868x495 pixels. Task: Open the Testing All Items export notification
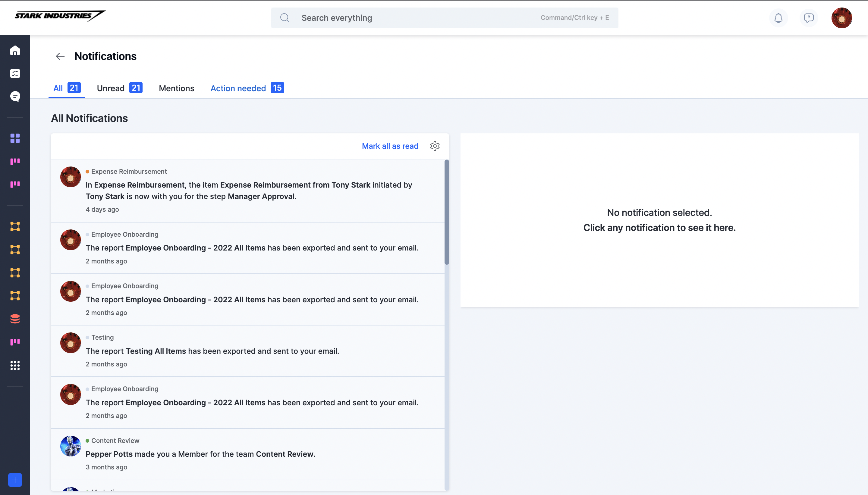click(x=248, y=351)
